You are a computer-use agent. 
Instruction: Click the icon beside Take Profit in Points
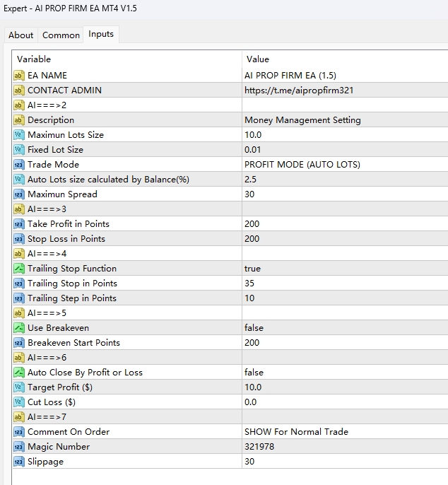click(19, 224)
